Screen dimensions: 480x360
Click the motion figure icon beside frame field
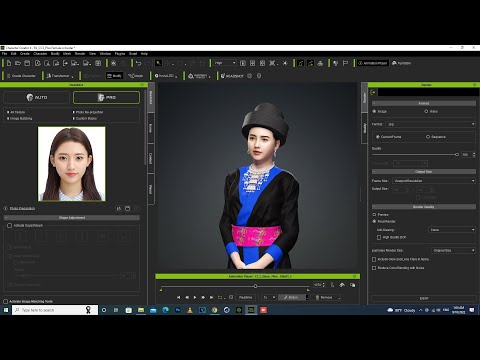[332, 285]
